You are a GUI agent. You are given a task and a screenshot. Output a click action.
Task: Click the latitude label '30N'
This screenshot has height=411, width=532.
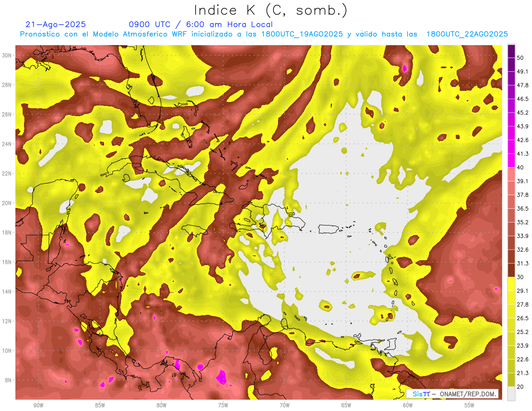tap(8, 55)
